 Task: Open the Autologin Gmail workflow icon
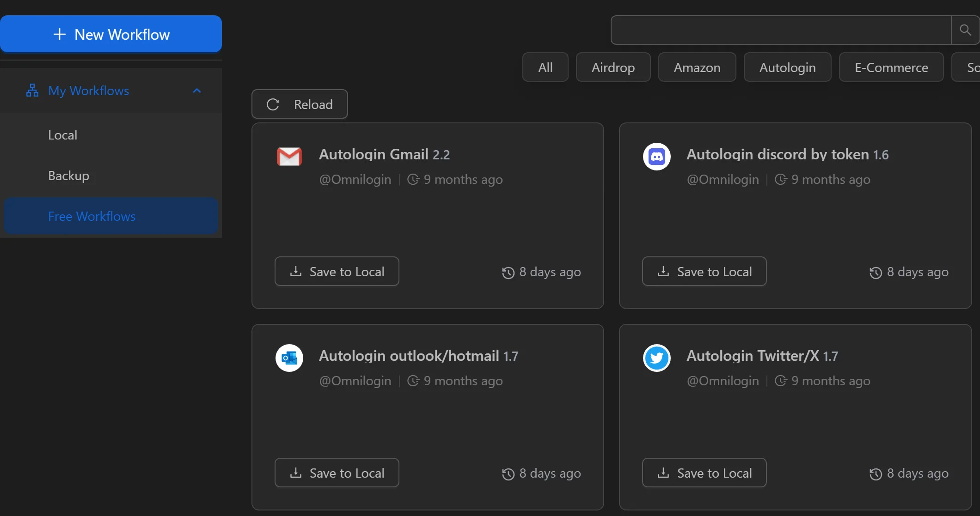(289, 157)
